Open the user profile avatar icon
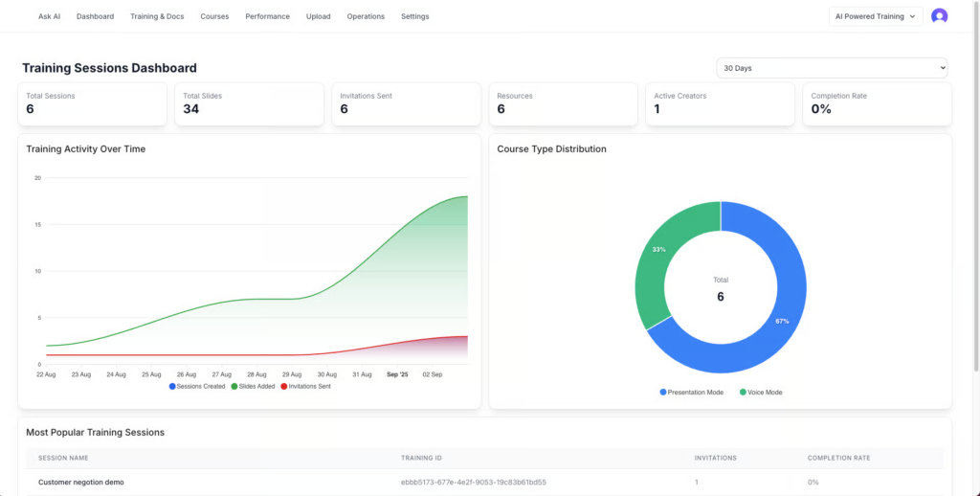The width and height of the screenshot is (980, 496). (939, 16)
